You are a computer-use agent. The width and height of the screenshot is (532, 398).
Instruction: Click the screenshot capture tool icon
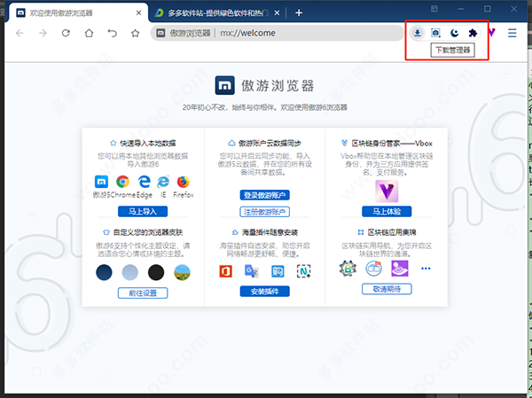(x=435, y=33)
